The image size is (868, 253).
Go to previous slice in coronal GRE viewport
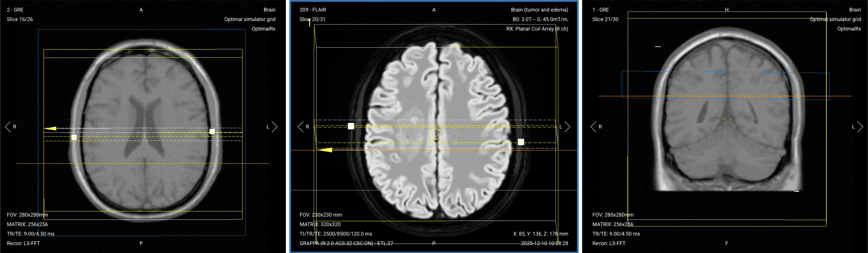coord(593,127)
